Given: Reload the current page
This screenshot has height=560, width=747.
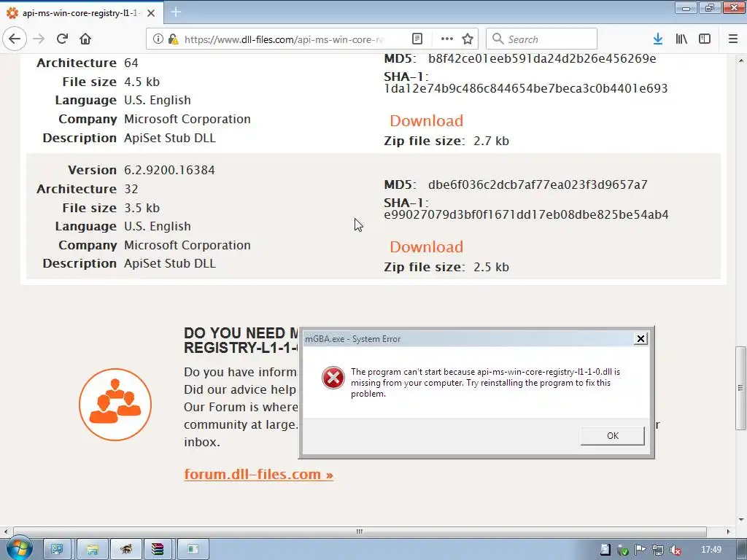Looking at the screenshot, I should (62, 39).
